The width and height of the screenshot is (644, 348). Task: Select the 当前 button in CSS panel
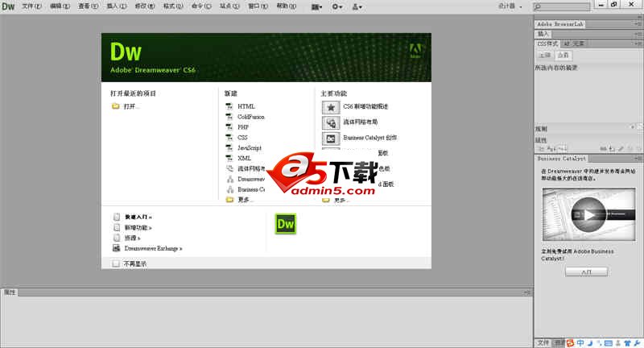click(563, 55)
